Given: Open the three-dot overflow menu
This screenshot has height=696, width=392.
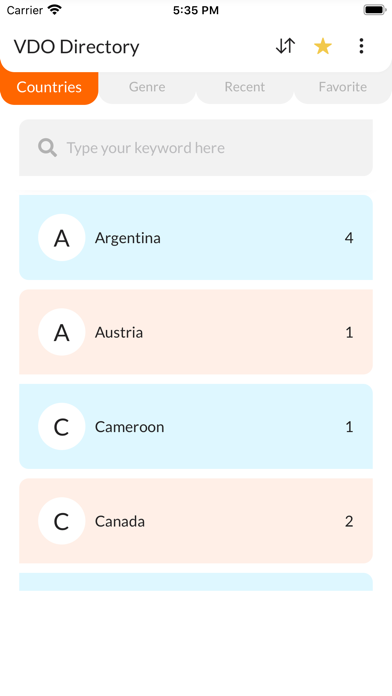Looking at the screenshot, I should (361, 46).
